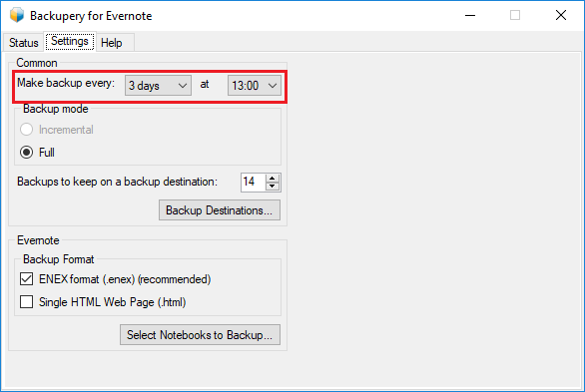Screen dimensions: 585x392
Task: Click the 'Make backup every:' label
Action: coord(66,83)
